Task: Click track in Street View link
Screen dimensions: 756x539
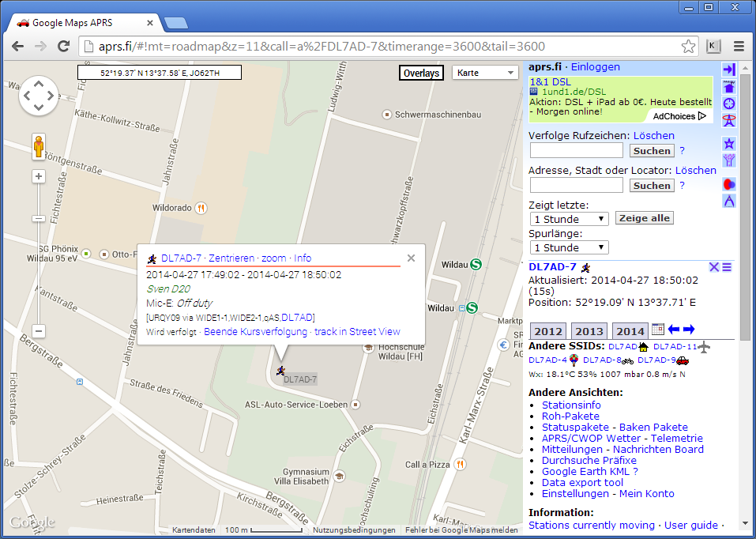Action: tap(357, 331)
